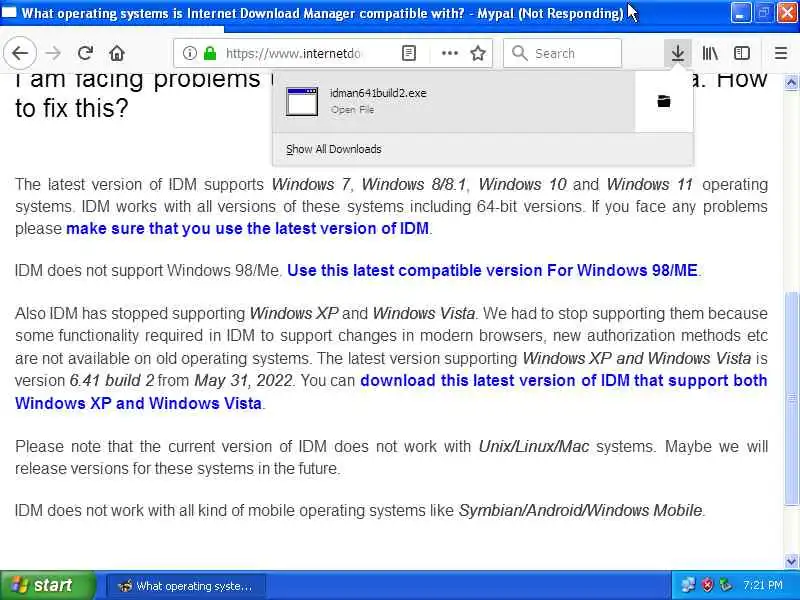Click the 7:21 PM system clock
Image resolution: width=800 pixels, height=600 pixels.
pyautogui.click(x=762, y=585)
